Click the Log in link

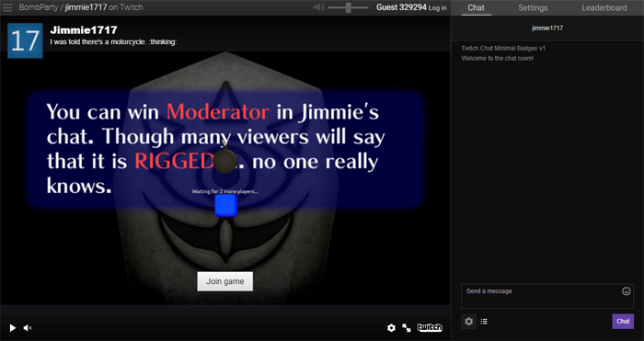(x=437, y=7)
